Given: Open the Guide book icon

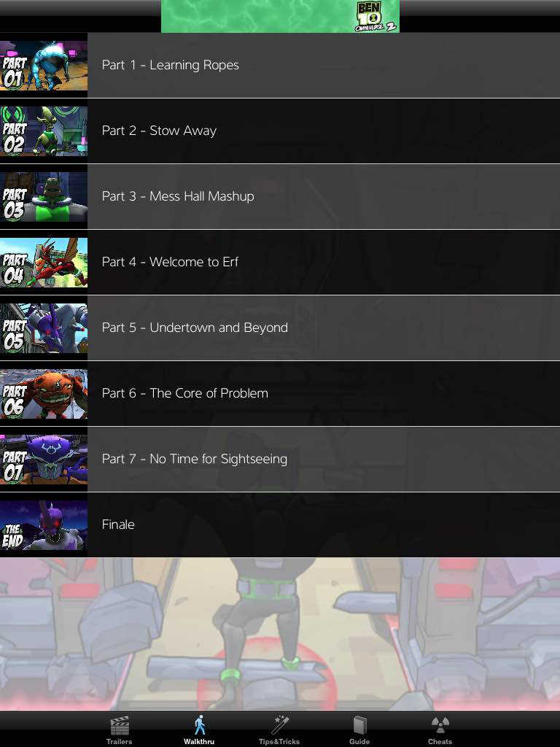Looking at the screenshot, I should [359, 725].
